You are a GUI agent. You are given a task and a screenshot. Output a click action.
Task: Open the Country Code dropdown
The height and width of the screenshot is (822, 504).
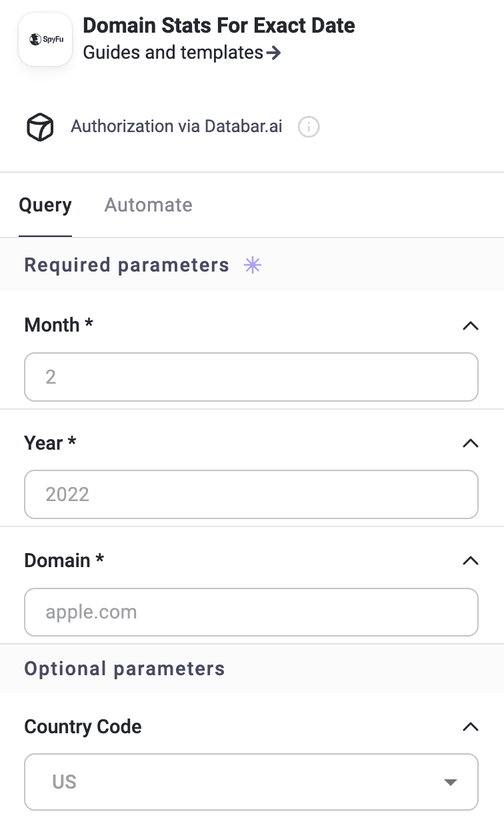(x=251, y=781)
